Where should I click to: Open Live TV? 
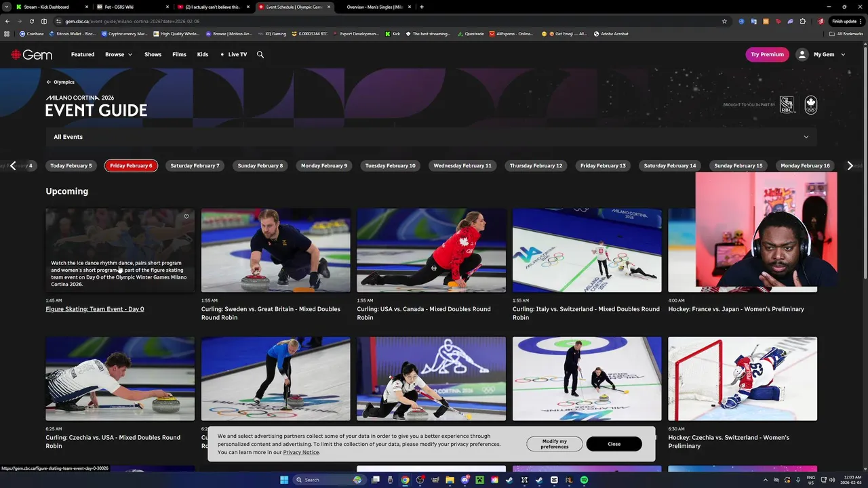[234, 54]
